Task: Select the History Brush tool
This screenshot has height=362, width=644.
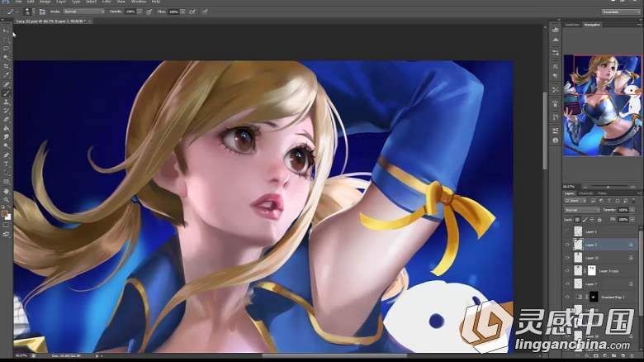Action: (x=6, y=111)
